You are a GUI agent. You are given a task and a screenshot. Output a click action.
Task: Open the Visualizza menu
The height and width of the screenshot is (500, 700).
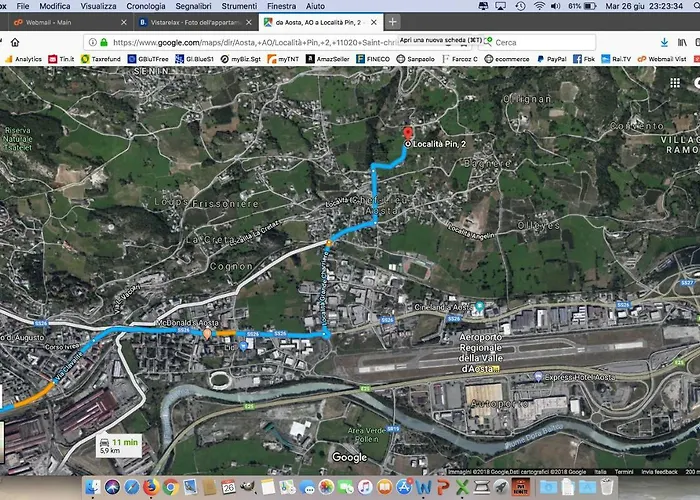[x=98, y=6]
